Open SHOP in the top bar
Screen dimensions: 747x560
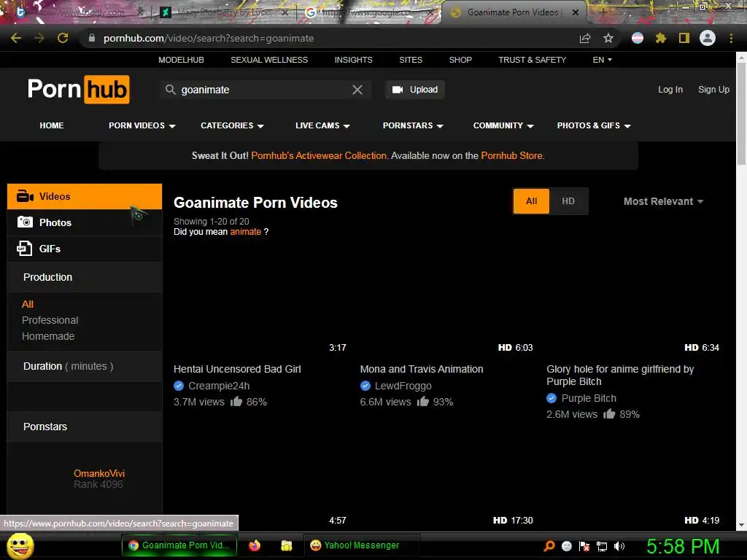(460, 60)
